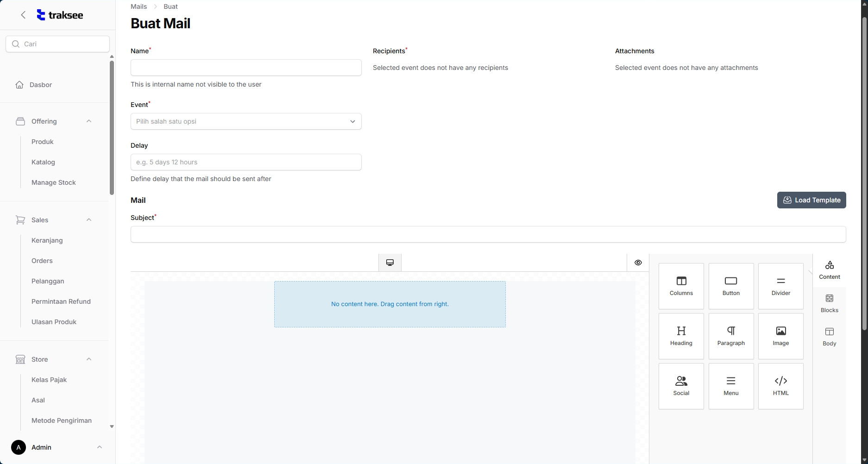Select the Paragraph content block
The height and width of the screenshot is (464, 868).
(x=731, y=336)
